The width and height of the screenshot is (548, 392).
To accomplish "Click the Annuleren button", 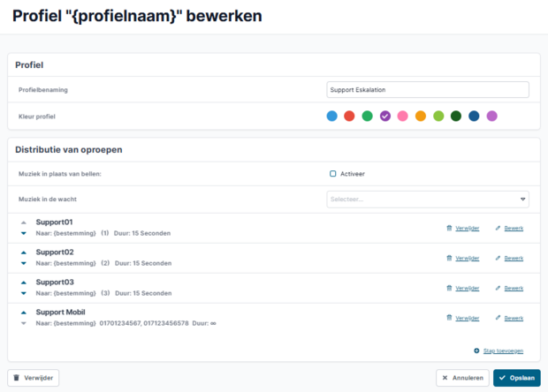I will (462, 378).
